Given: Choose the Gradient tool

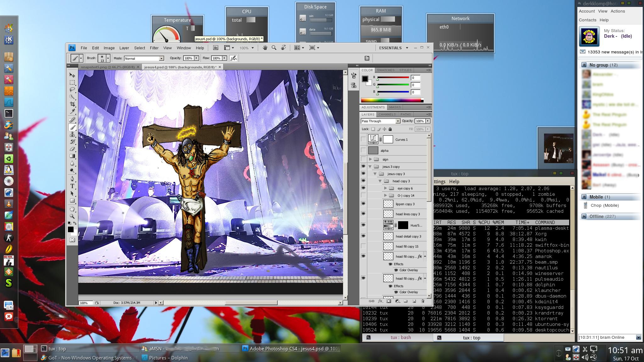Looking at the screenshot, I should pos(72,156).
